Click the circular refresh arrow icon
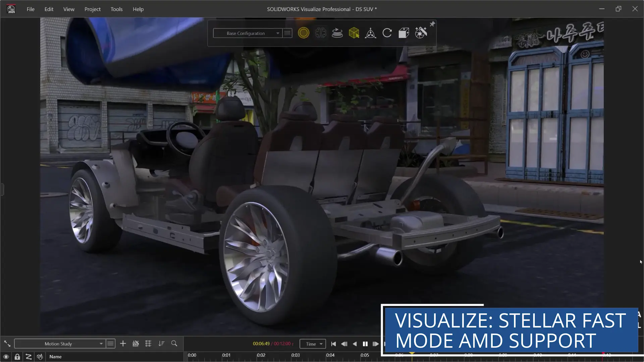This screenshot has height=362, width=644. click(x=387, y=33)
